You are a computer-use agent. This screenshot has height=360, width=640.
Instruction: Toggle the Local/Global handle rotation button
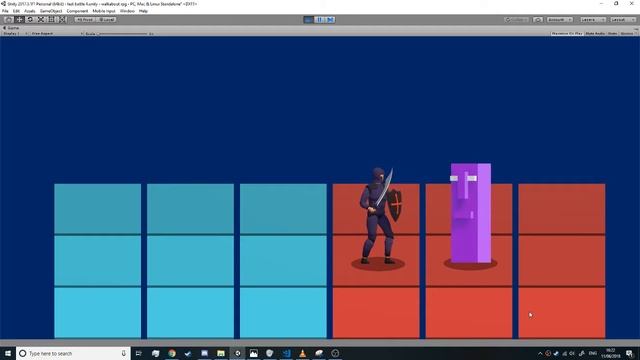pyautogui.click(x=107, y=20)
